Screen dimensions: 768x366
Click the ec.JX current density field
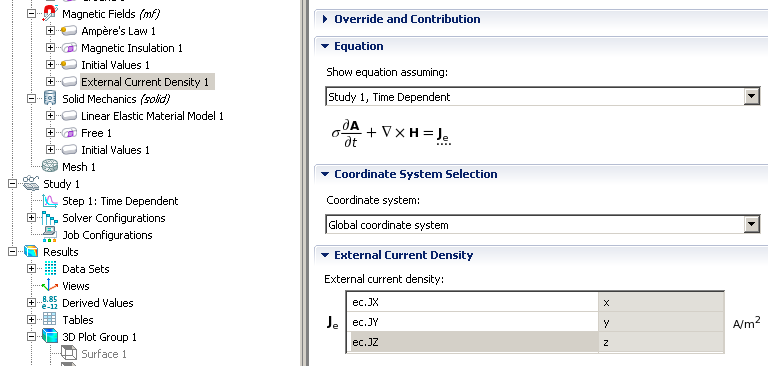(x=472, y=302)
